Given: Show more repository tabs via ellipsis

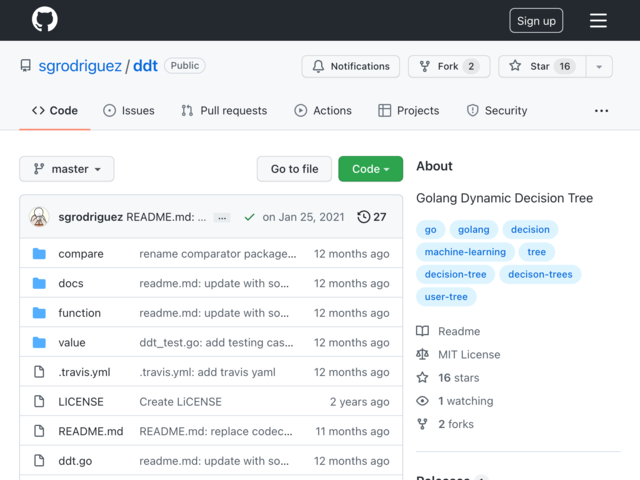Looking at the screenshot, I should [x=601, y=111].
